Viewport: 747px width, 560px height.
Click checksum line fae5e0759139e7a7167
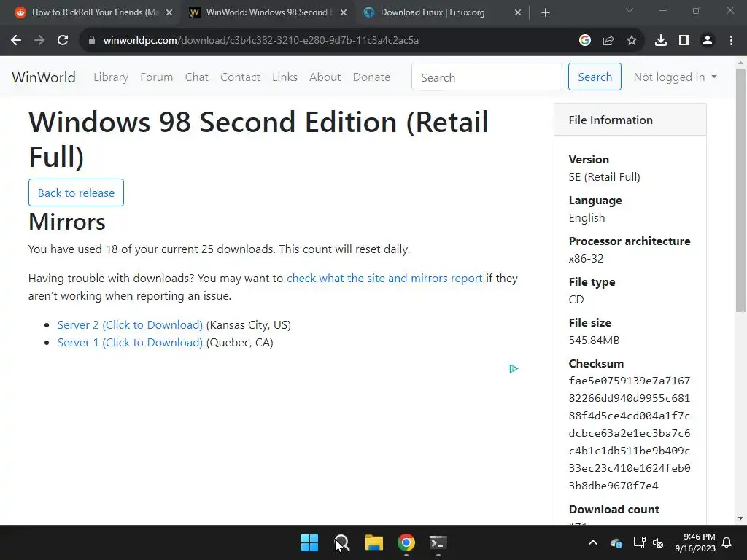click(x=630, y=381)
